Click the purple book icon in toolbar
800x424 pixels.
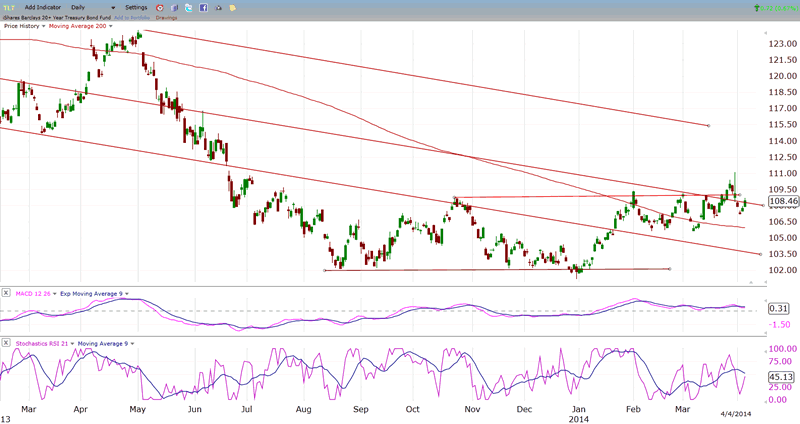[x=175, y=7]
